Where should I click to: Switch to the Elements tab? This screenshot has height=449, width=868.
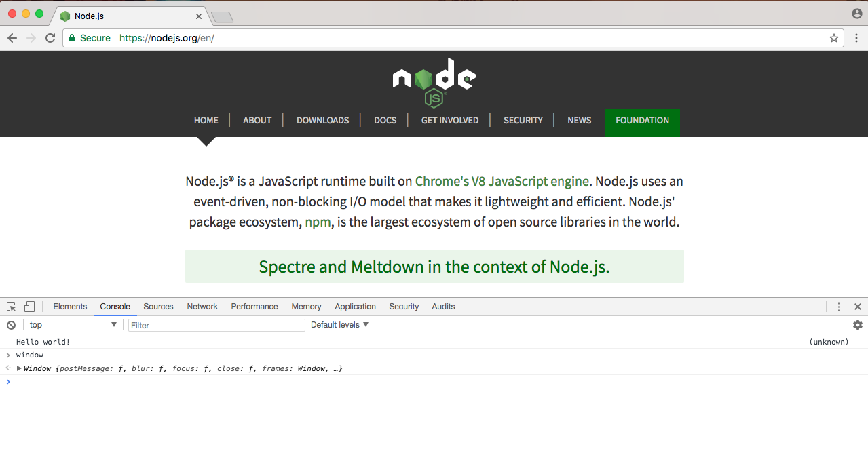(x=70, y=307)
